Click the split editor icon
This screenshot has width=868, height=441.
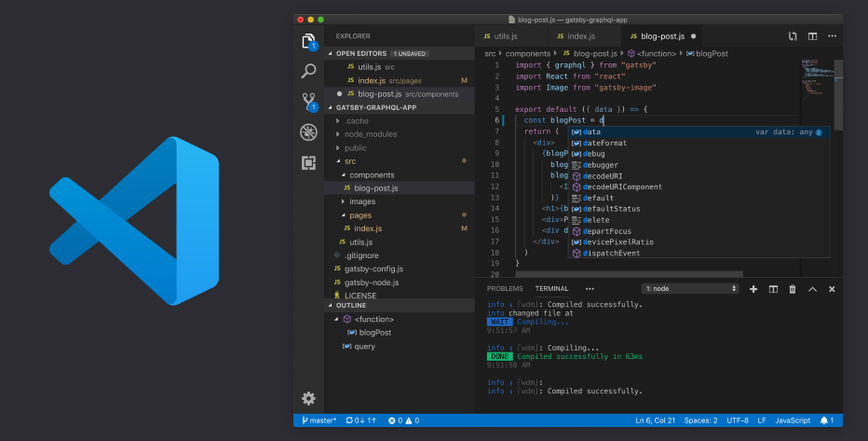812,36
